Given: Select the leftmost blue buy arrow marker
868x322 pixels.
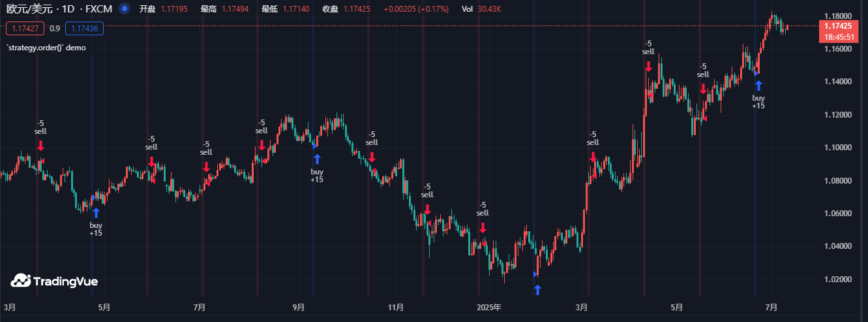Looking at the screenshot, I should tap(96, 212).
